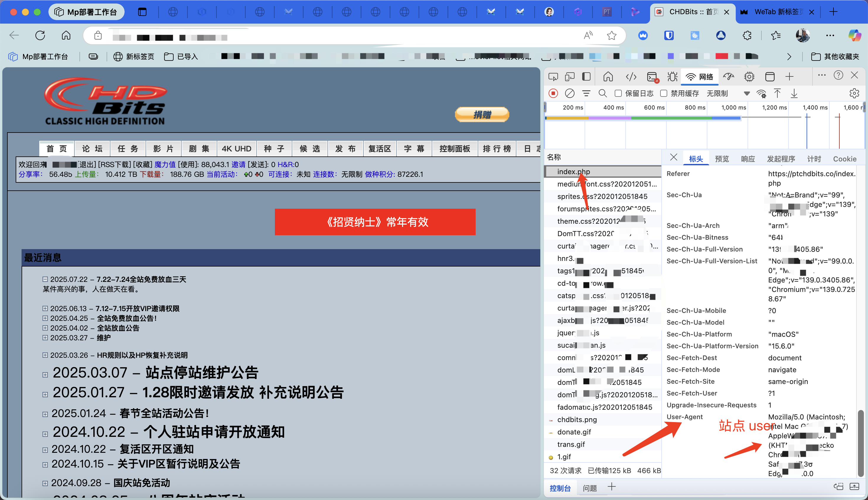
Task: Open browser settings and more menu
Action: point(830,35)
